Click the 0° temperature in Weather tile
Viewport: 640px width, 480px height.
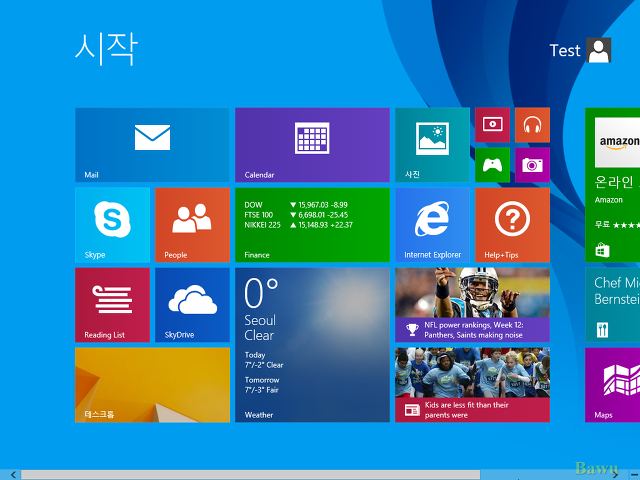(261, 293)
